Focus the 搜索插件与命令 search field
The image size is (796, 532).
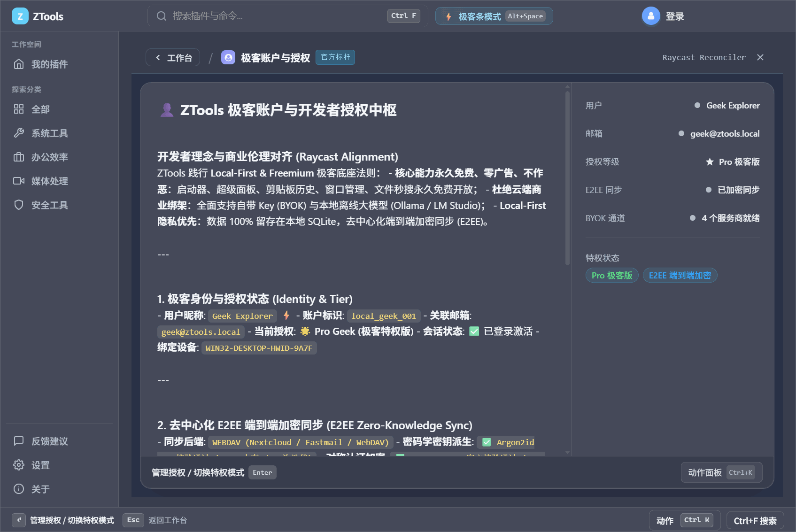[x=287, y=16]
